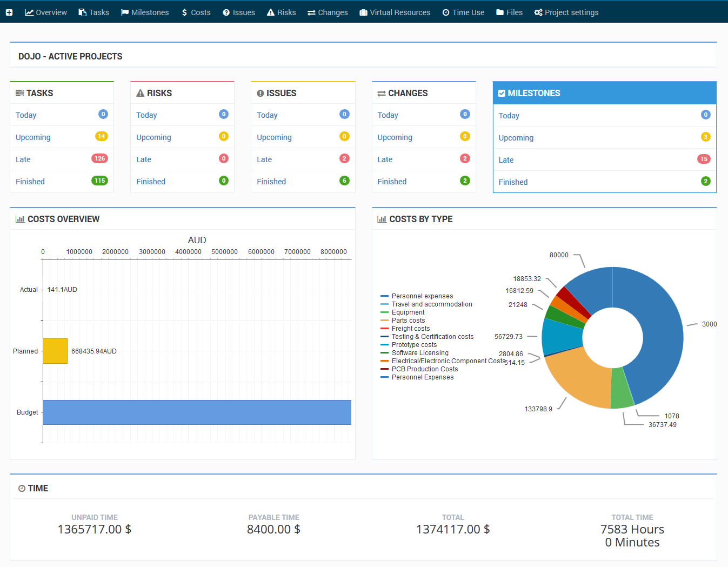Viewport: 728px width, 567px height.
Task: Click the yellow Planned bar in Costs Overview
Action: pyautogui.click(x=55, y=350)
